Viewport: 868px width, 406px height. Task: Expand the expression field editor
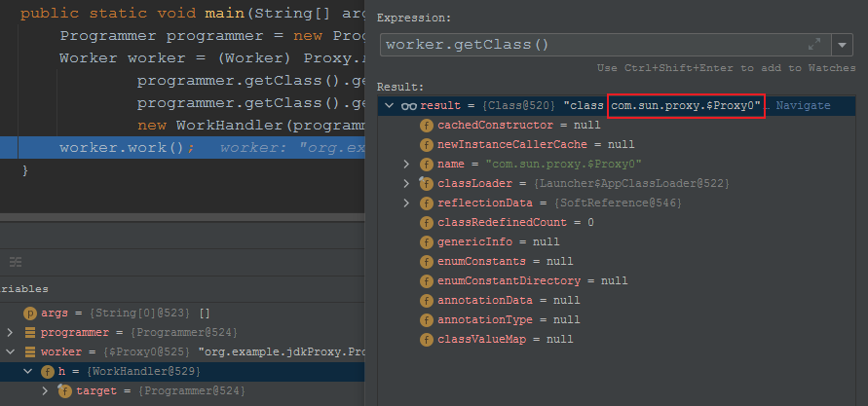(814, 45)
